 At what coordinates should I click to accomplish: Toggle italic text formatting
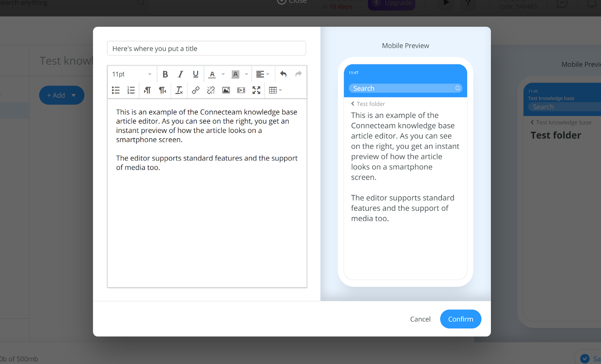(180, 74)
